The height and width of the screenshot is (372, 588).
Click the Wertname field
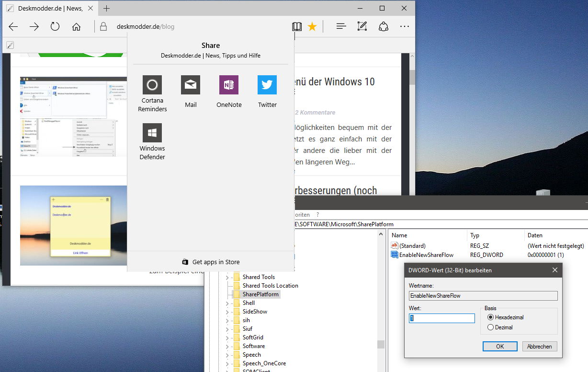(483, 296)
